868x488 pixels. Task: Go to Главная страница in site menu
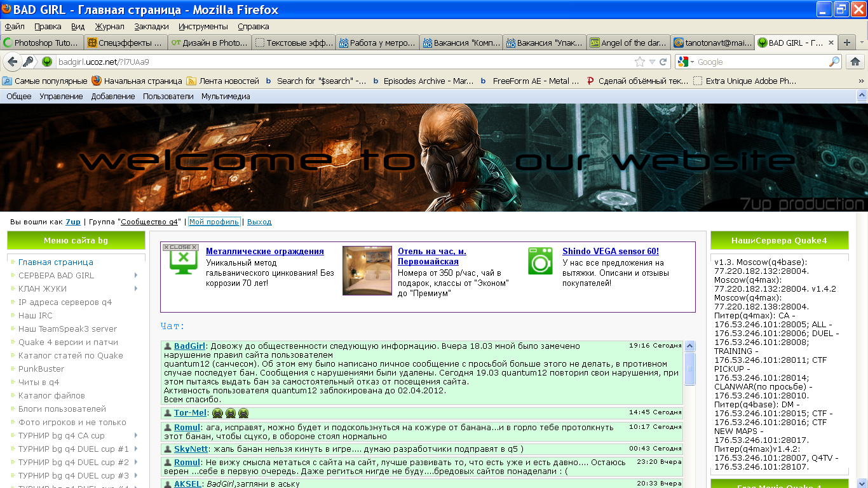(x=56, y=262)
